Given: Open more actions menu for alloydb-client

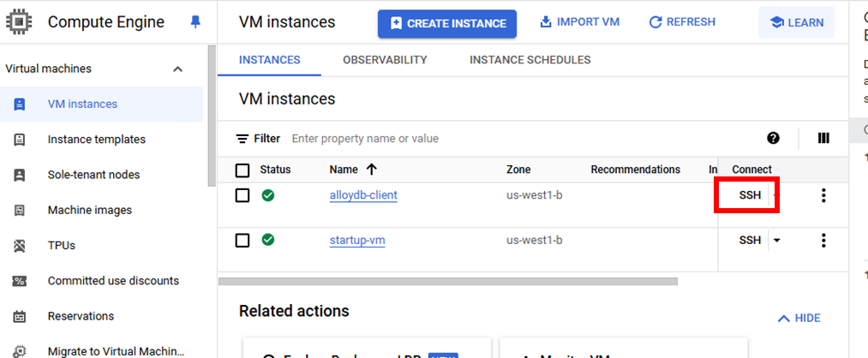Looking at the screenshot, I should [823, 195].
